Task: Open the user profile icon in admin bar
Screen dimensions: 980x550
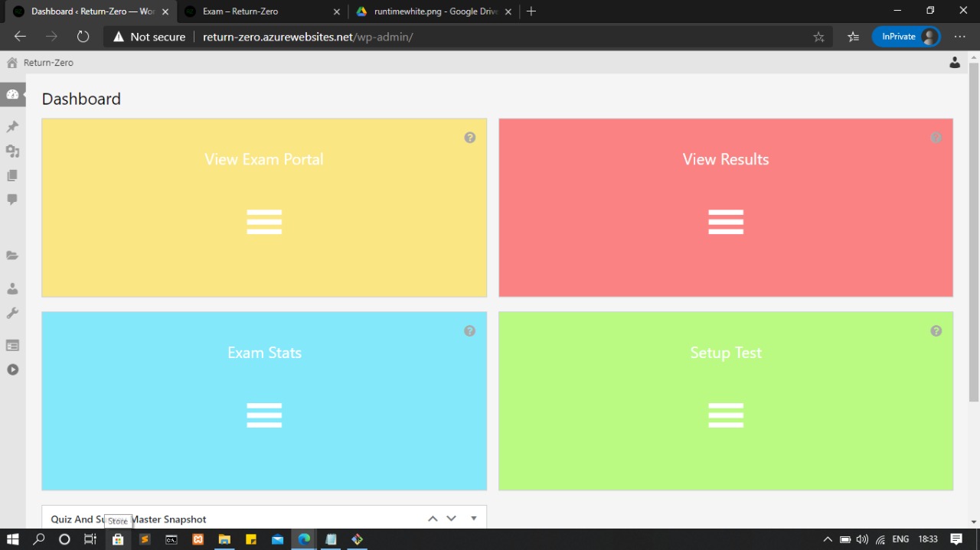Action: coord(955,63)
